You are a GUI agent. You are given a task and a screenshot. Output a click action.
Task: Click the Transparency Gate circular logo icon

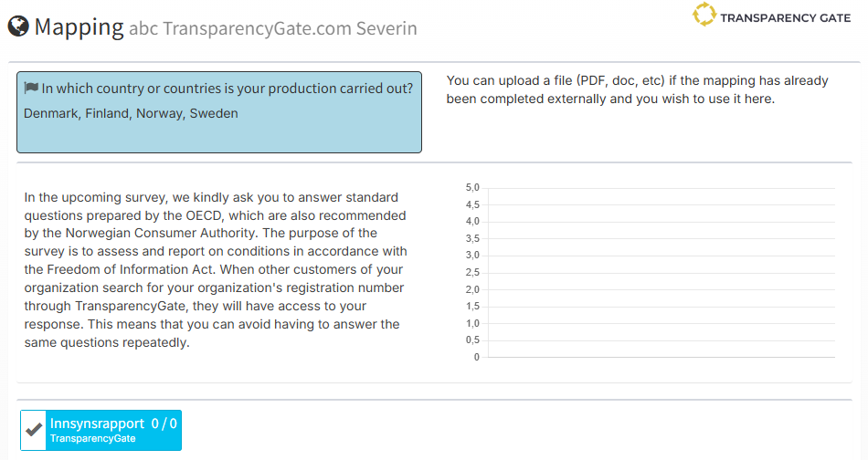point(704,16)
